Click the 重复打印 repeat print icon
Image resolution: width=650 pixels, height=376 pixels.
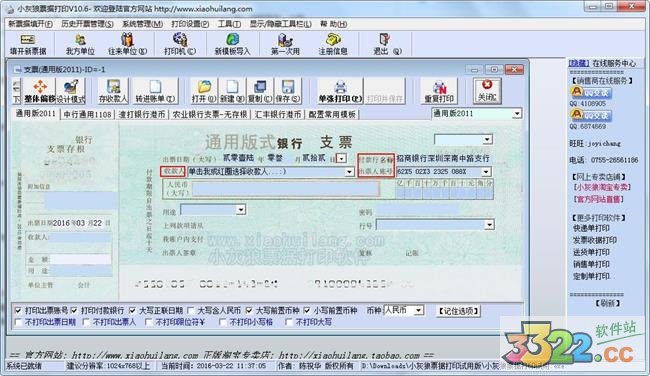439,91
